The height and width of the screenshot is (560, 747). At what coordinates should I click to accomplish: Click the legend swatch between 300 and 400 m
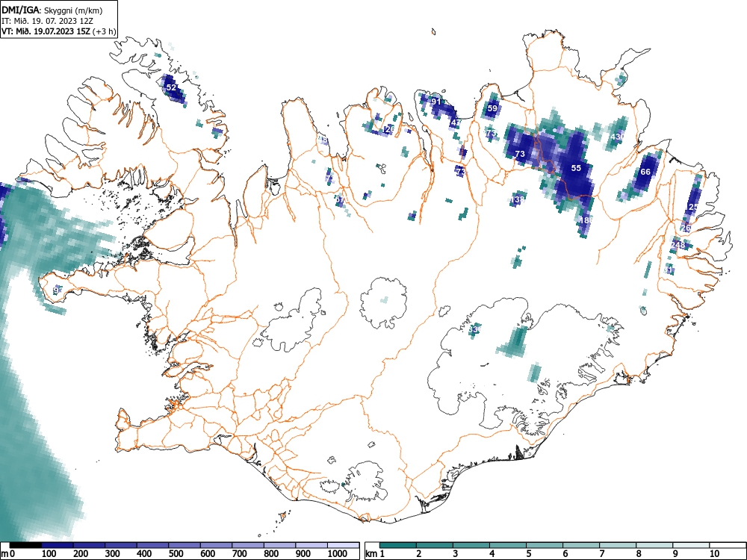click(121, 545)
